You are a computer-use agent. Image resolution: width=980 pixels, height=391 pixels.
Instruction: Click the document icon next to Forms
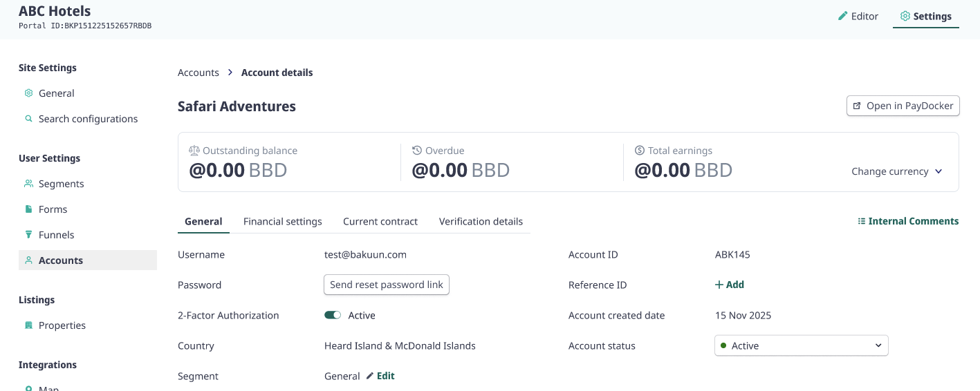(x=28, y=209)
